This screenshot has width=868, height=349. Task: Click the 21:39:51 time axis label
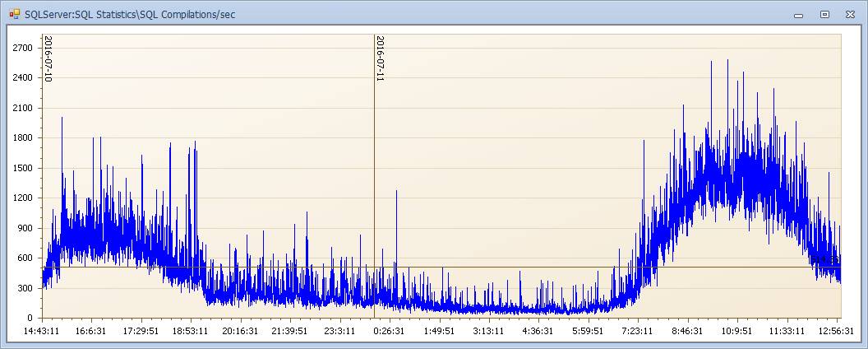click(291, 331)
